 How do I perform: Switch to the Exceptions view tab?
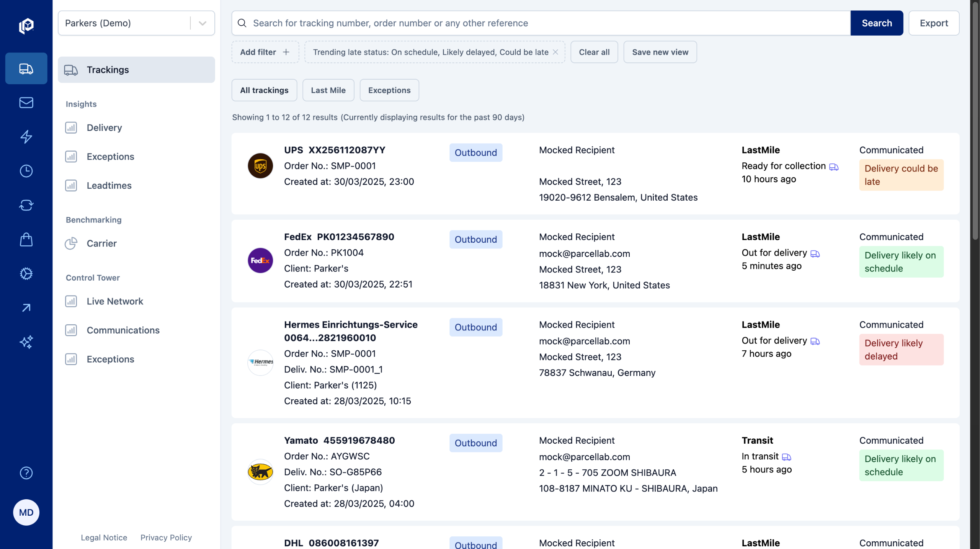coord(389,90)
